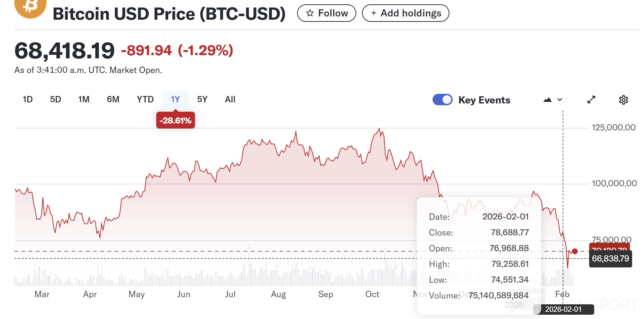Toggle the Key Events switch

(443, 100)
